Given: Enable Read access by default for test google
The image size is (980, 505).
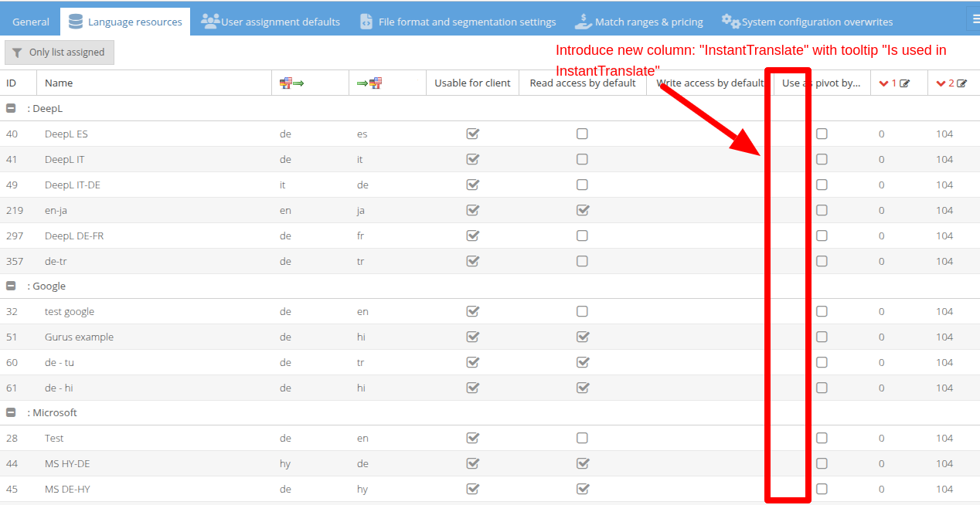Looking at the screenshot, I should [x=582, y=311].
